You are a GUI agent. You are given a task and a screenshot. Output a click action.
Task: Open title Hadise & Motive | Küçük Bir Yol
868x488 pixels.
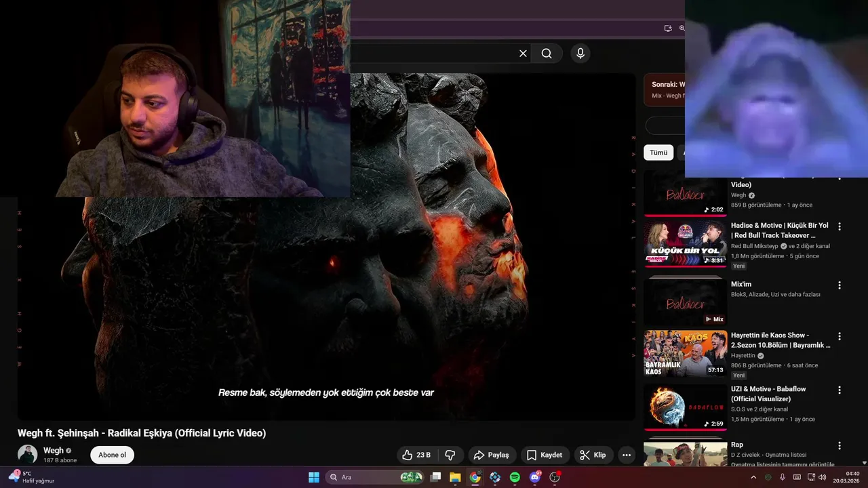click(x=780, y=230)
